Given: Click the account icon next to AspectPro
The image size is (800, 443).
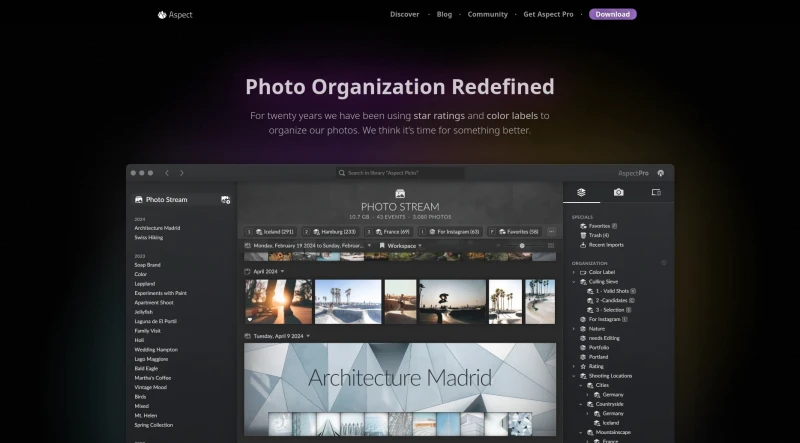Looking at the screenshot, I should [661, 173].
